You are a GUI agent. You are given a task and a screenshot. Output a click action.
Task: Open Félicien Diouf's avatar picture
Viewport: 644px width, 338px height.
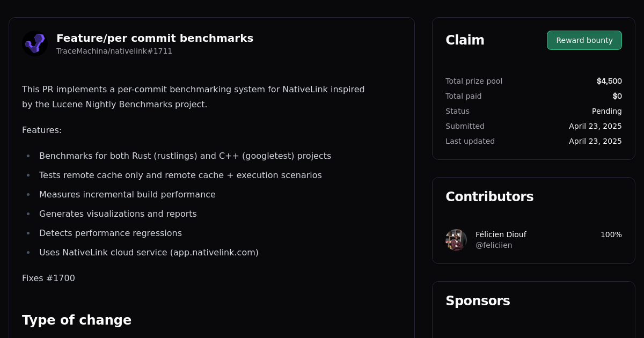pyautogui.click(x=456, y=240)
